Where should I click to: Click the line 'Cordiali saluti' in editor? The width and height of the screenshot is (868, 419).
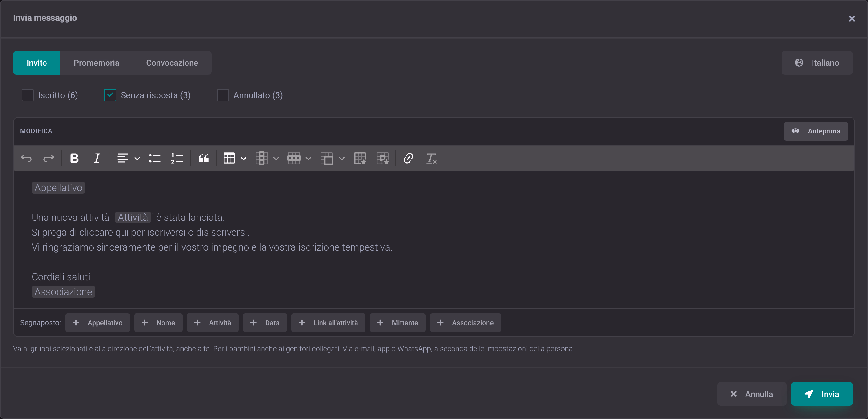coord(61,277)
